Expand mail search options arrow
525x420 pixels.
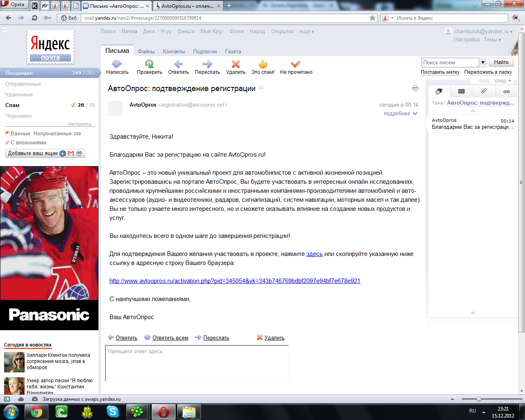pos(483,62)
